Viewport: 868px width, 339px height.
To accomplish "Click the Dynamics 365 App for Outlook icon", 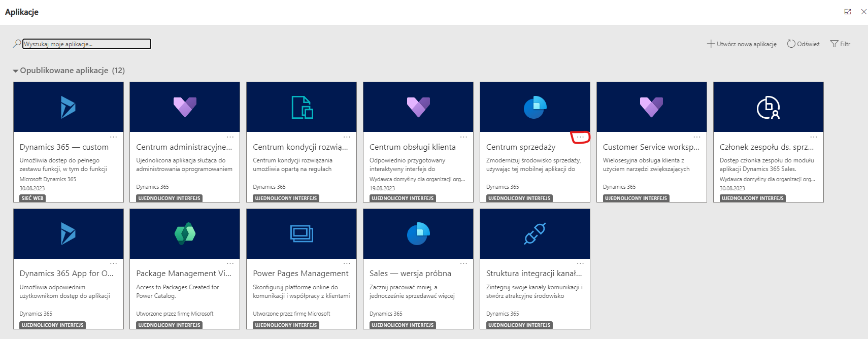I will click(68, 233).
